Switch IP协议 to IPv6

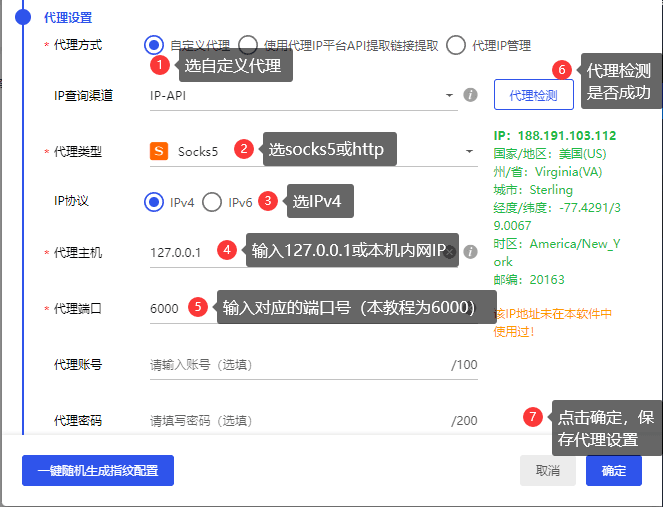click(x=212, y=202)
